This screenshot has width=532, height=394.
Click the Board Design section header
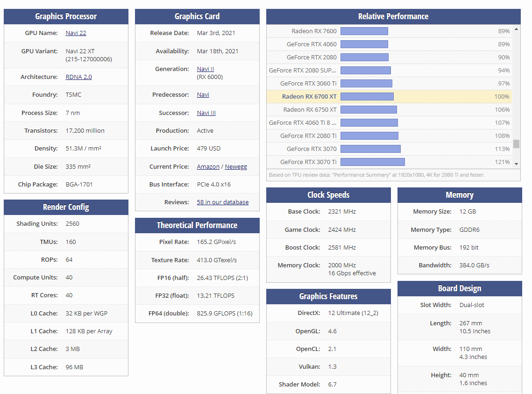tap(460, 288)
